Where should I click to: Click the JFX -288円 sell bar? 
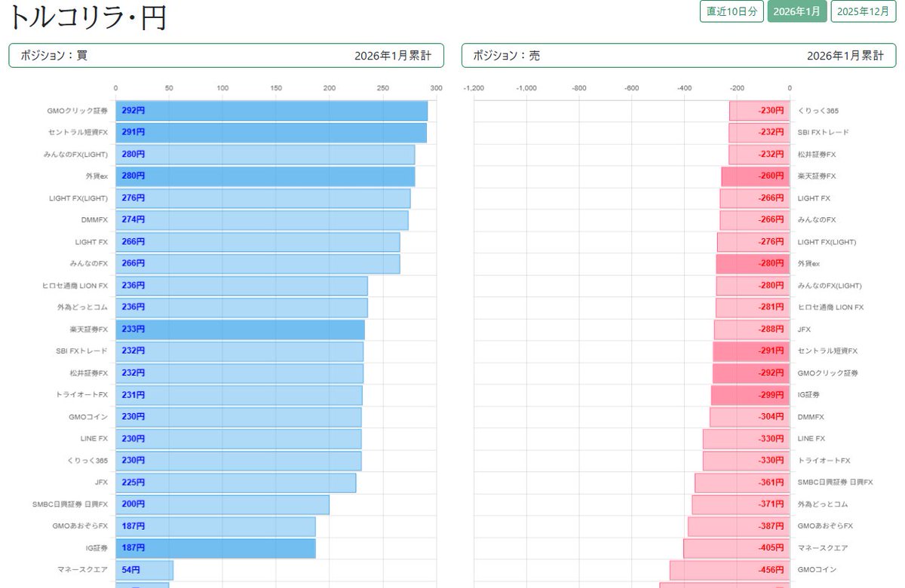(752, 329)
